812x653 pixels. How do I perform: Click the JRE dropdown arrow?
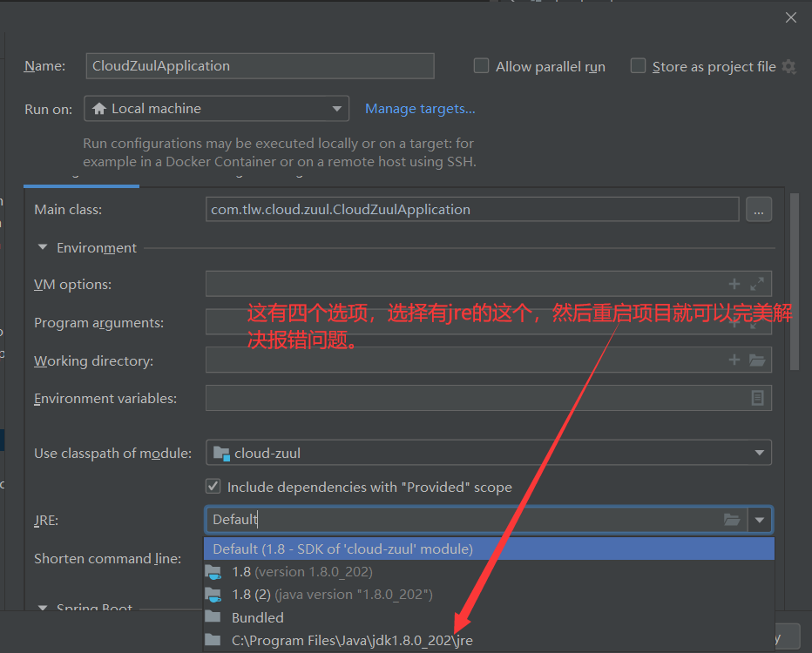760,520
